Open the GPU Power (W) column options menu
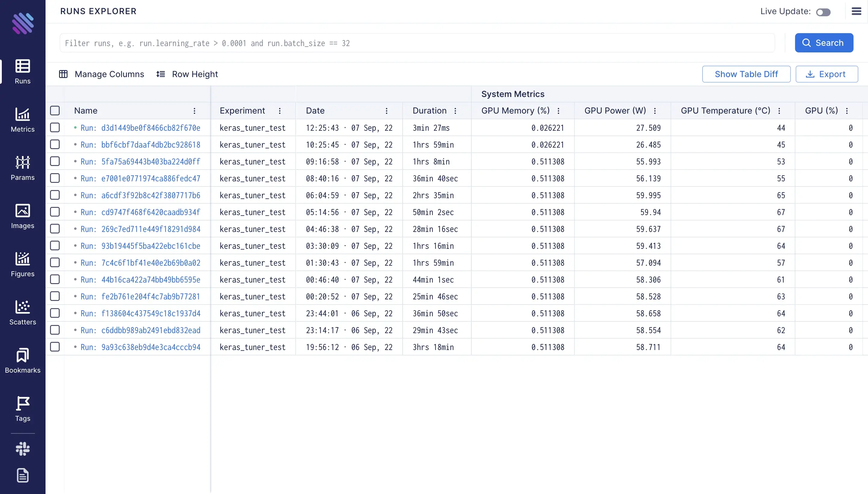This screenshot has width=868, height=494. [655, 111]
